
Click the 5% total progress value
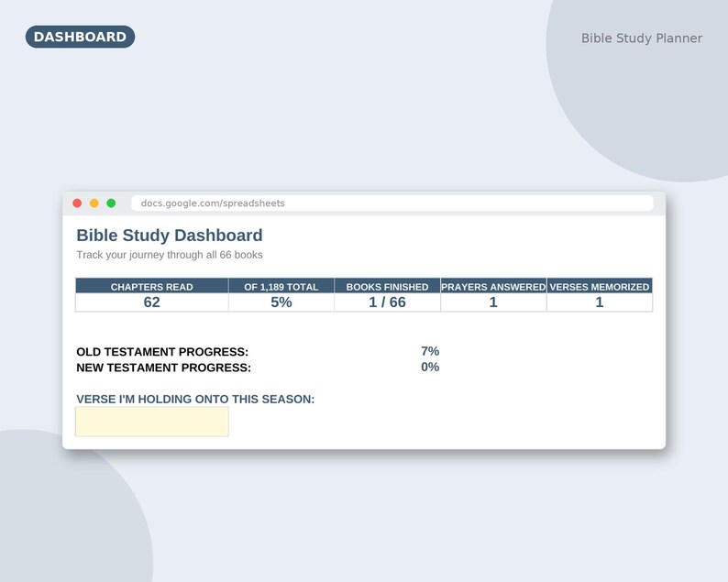point(281,302)
